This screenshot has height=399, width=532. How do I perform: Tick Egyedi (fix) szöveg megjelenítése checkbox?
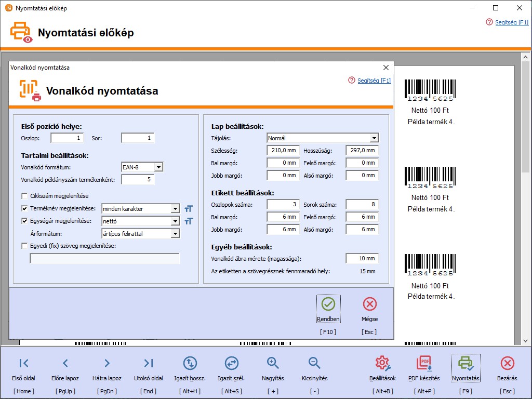pos(24,246)
